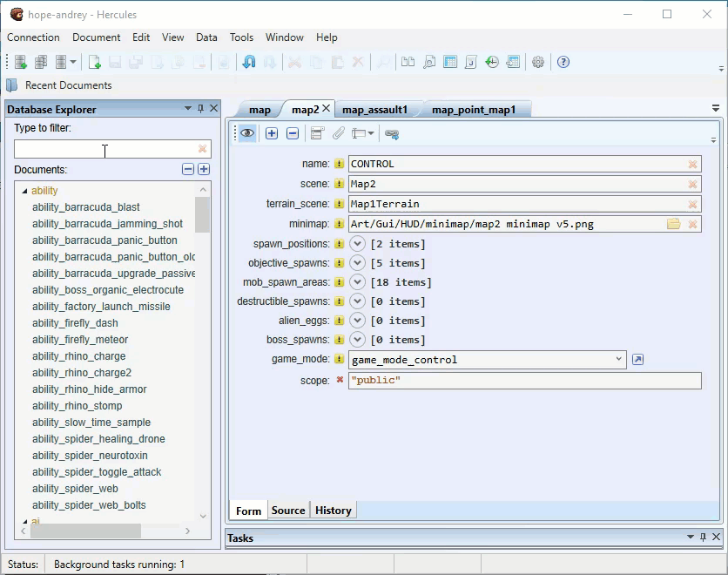Image resolution: width=728 pixels, height=575 pixels.
Task: Click the page-with-magnifier toolbar icon
Action: (429, 62)
